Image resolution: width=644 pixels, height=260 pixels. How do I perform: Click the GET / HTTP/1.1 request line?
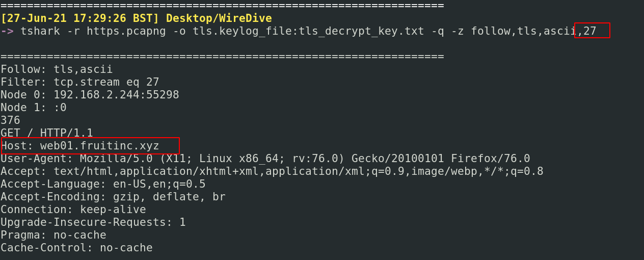click(47, 133)
